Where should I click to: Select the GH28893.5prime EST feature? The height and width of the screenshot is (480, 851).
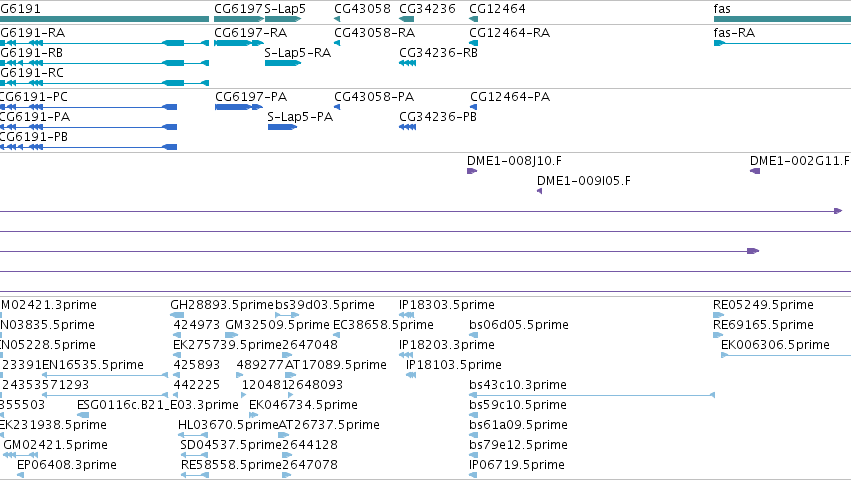coord(177,315)
